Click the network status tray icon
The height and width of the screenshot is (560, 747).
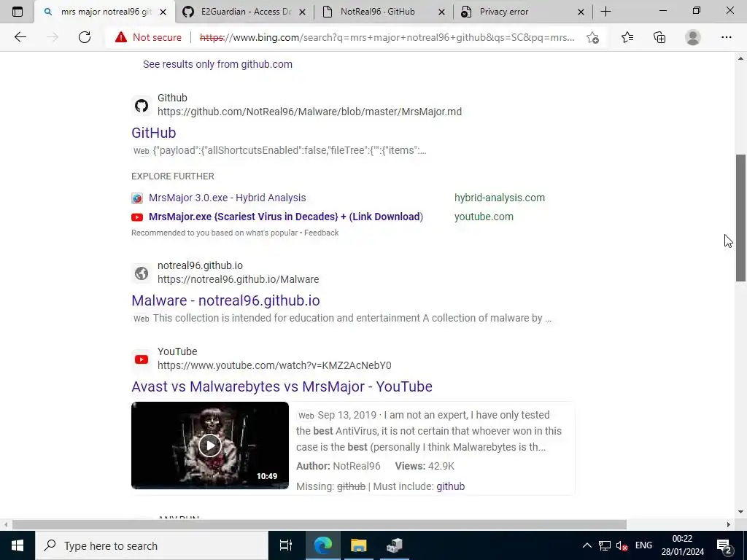pyautogui.click(x=605, y=545)
